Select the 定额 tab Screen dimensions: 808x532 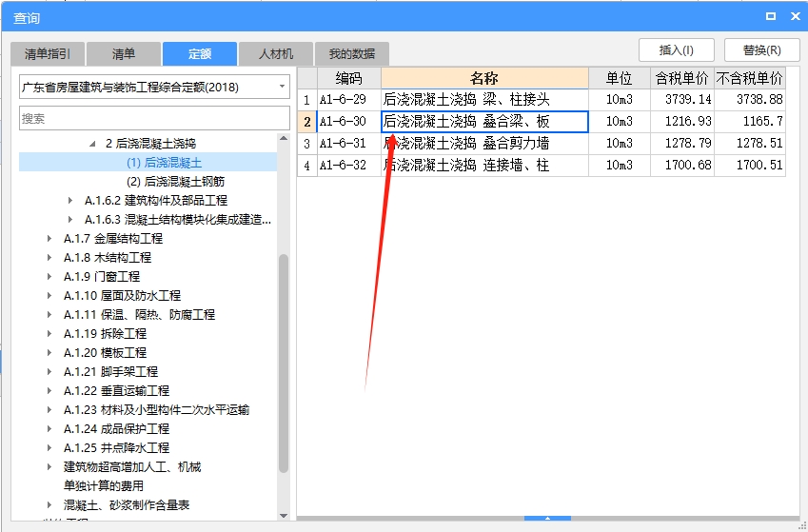click(x=200, y=53)
